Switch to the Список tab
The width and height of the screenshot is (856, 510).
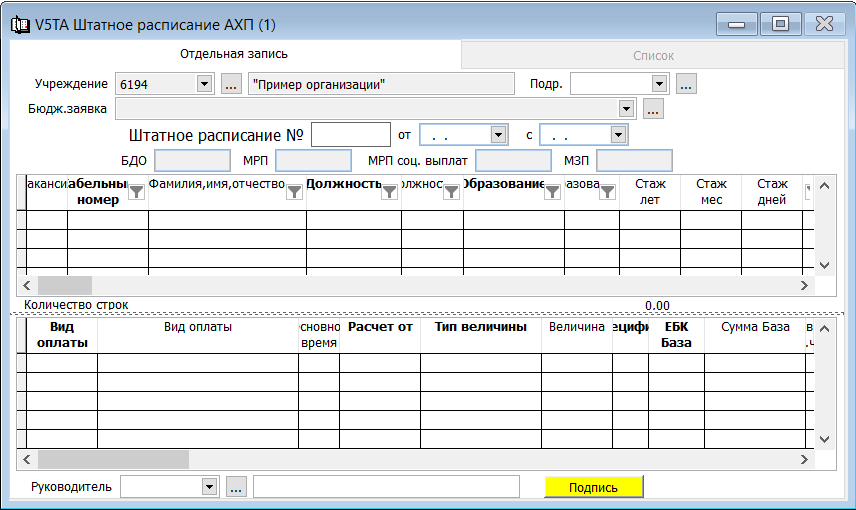point(653,56)
